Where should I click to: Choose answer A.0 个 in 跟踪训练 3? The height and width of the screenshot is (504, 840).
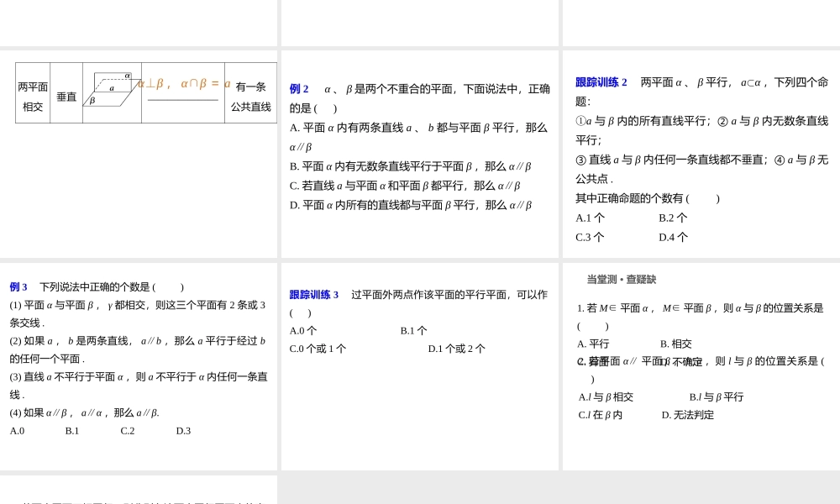coord(303,331)
